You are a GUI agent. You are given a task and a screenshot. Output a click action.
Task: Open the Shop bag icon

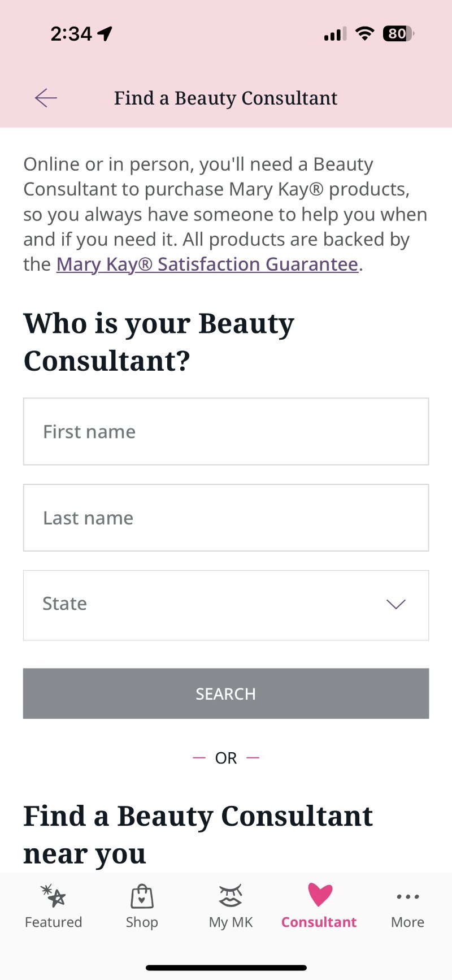pos(142,896)
